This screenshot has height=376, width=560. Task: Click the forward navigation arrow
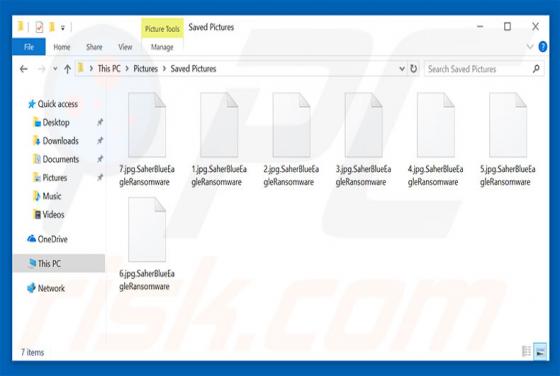(x=42, y=69)
